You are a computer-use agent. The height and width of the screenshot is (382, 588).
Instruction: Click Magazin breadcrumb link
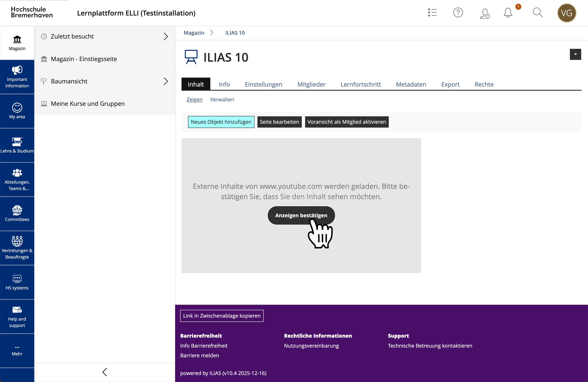click(x=194, y=33)
